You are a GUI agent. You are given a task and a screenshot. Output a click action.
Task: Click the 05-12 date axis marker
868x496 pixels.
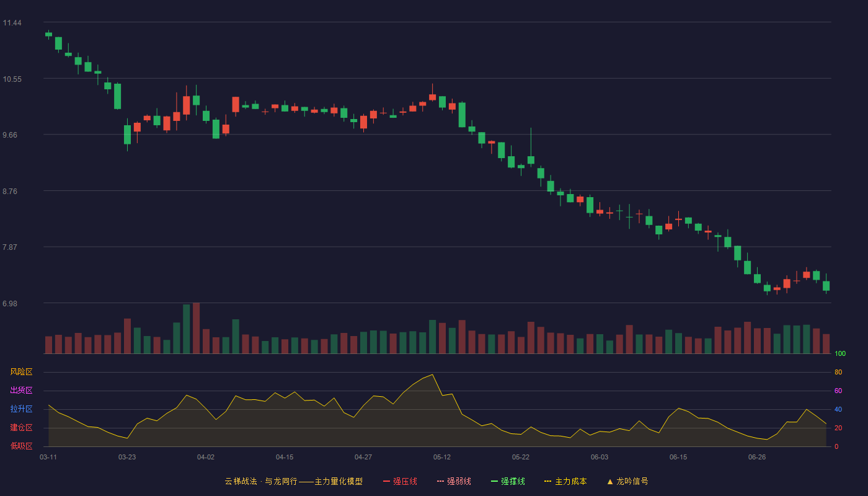click(x=442, y=457)
